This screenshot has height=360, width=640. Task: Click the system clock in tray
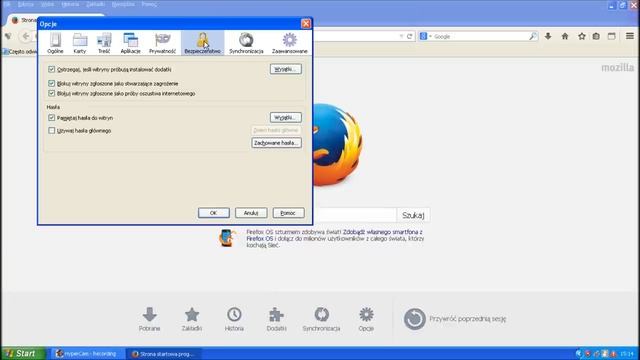point(627,353)
